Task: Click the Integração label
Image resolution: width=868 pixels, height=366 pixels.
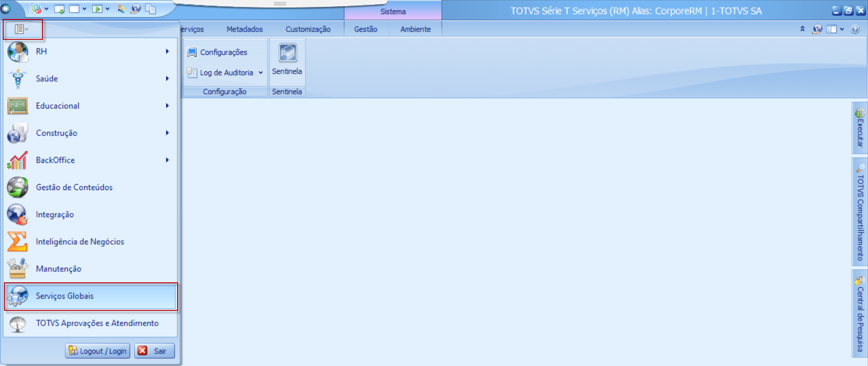Action: (55, 215)
